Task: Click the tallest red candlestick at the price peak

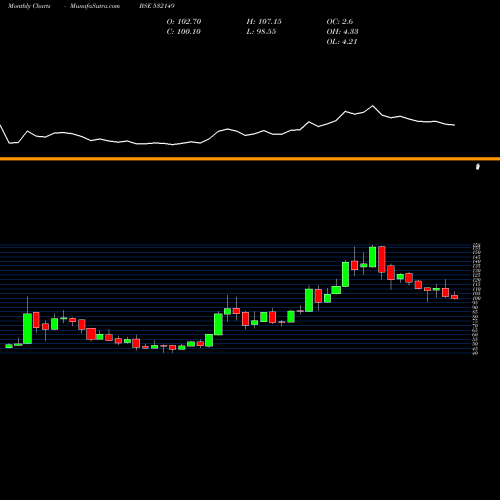Action: [382, 259]
